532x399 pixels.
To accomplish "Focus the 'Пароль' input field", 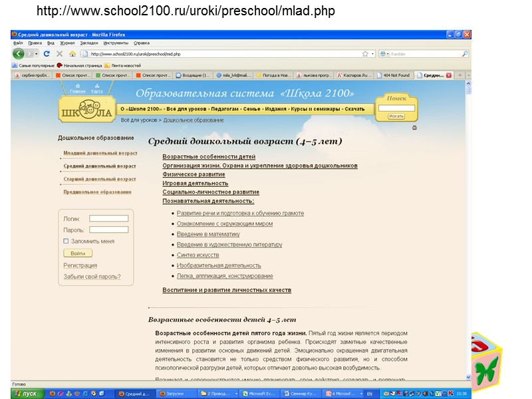I will (108, 229).
